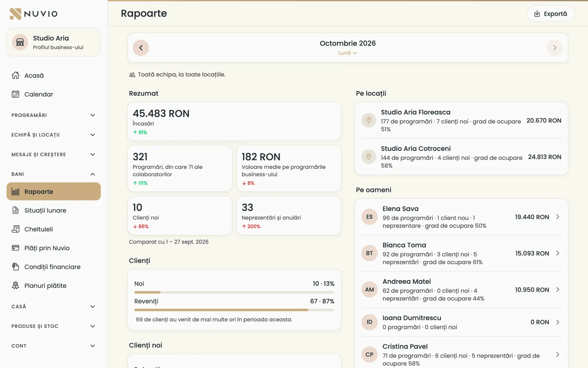Open Studio Aria business profile icon
Image resolution: width=588 pixels, height=368 pixels.
pos(20,42)
